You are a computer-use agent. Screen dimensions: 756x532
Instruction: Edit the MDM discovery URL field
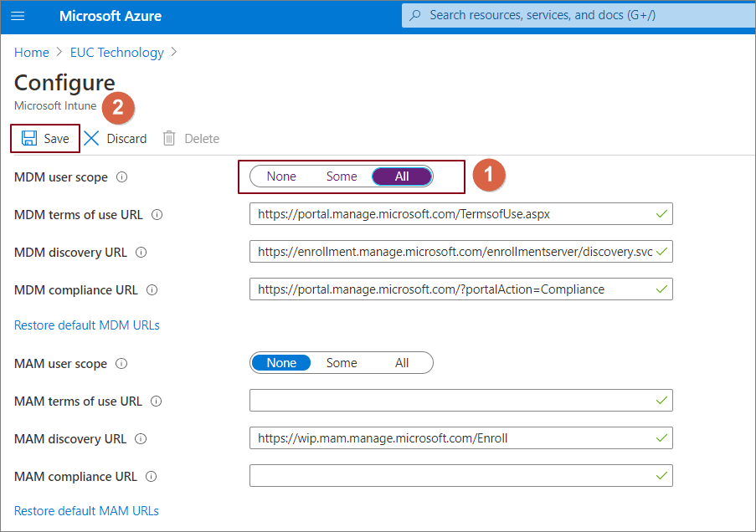[x=461, y=251]
